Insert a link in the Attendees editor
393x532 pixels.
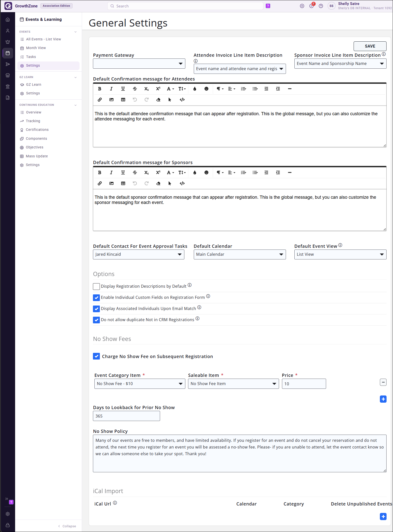click(x=100, y=100)
